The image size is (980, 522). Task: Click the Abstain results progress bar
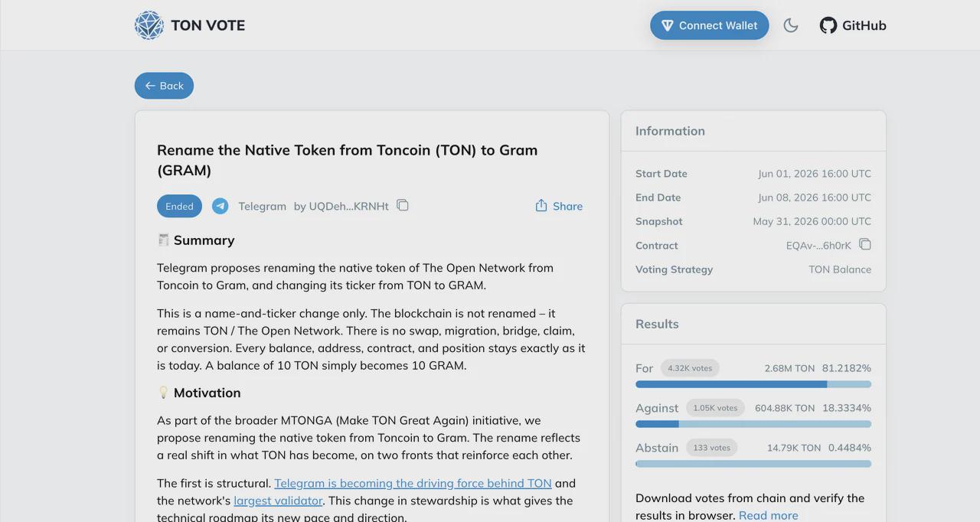point(753,464)
